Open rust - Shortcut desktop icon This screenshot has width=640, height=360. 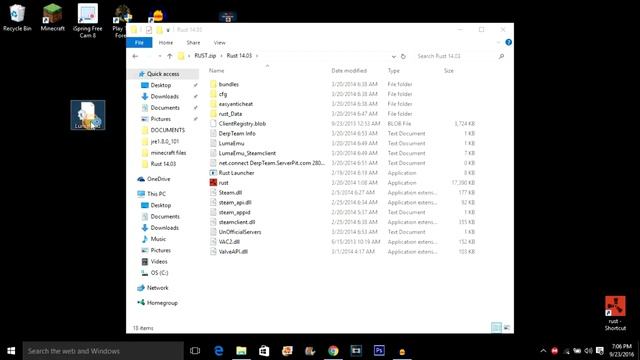(x=615, y=313)
